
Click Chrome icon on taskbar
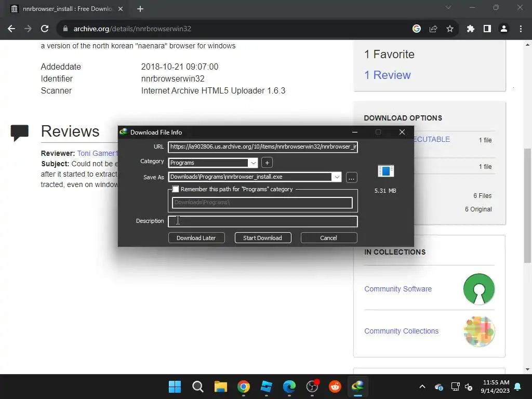pos(244,387)
